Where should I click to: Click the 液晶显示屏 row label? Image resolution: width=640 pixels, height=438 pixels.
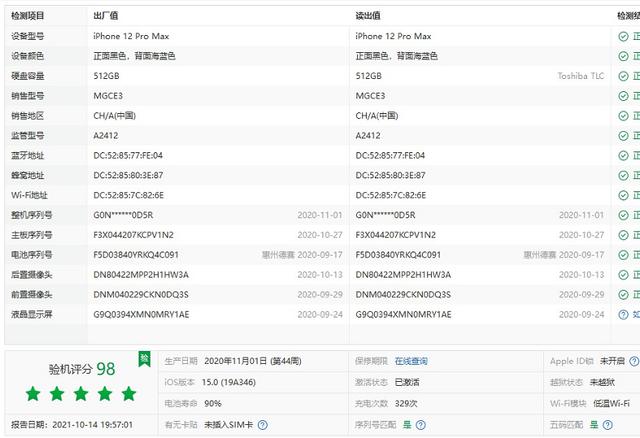click(32, 314)
